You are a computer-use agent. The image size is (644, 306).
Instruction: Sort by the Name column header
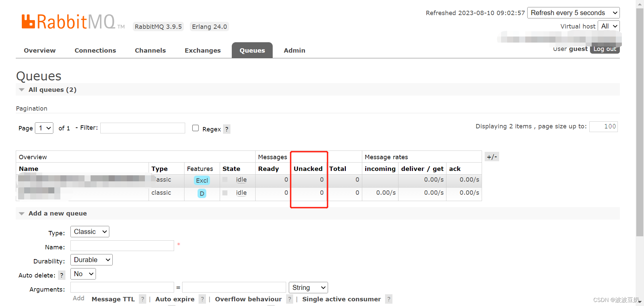coord(29,169)
